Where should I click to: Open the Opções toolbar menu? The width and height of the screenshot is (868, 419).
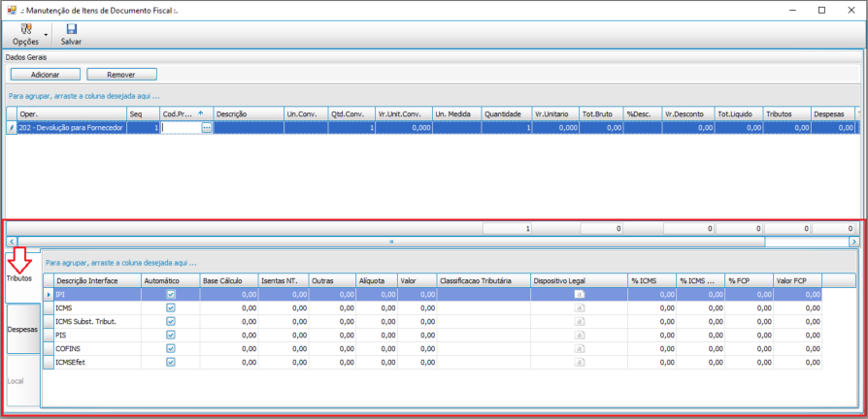(x=26, y=35)
